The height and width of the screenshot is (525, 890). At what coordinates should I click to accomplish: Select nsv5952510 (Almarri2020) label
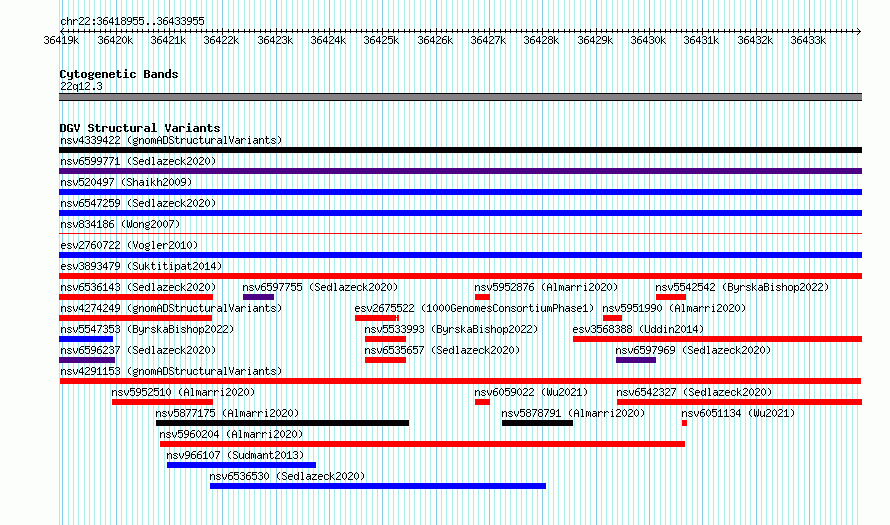click(183, 392)
